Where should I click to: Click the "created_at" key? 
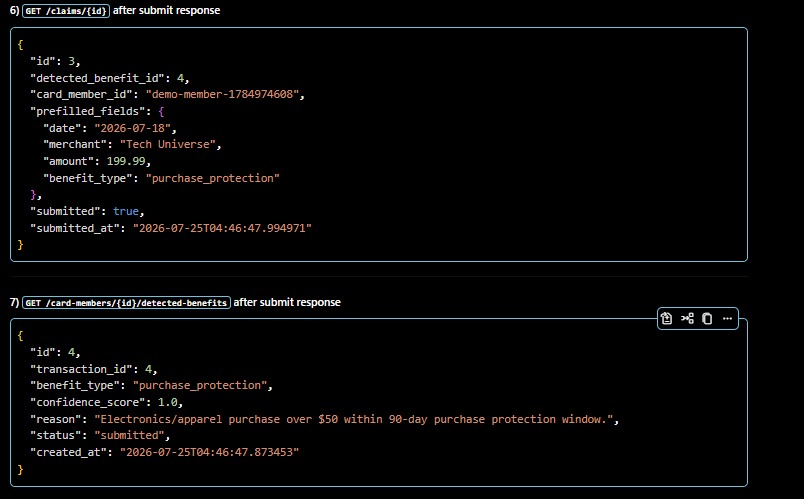point(68,452)
